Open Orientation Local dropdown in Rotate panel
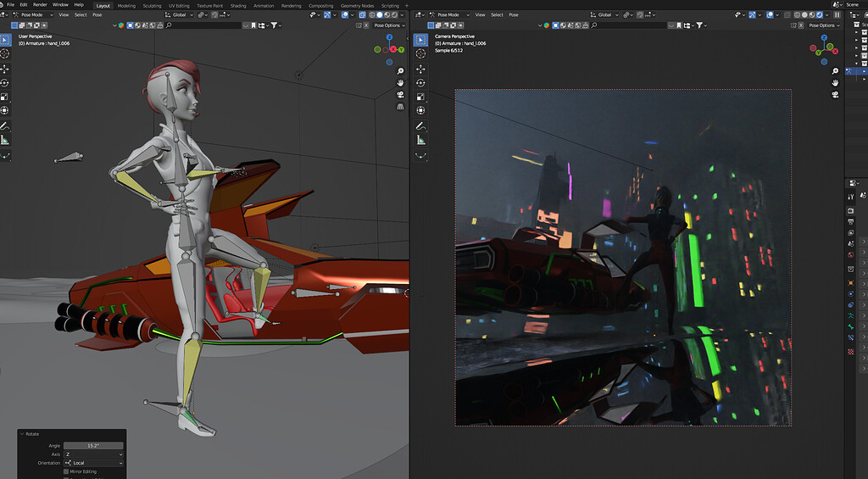The width and height of the screenshot is (868, 479). (x=93, y=463)
